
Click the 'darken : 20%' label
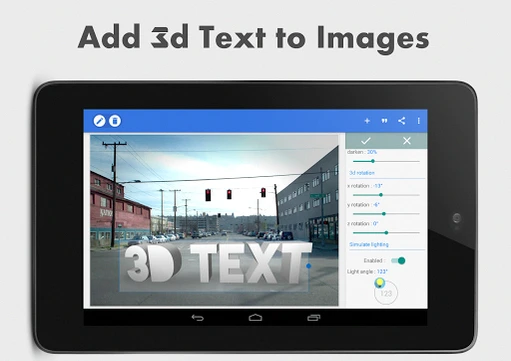(x=362, y=152)
